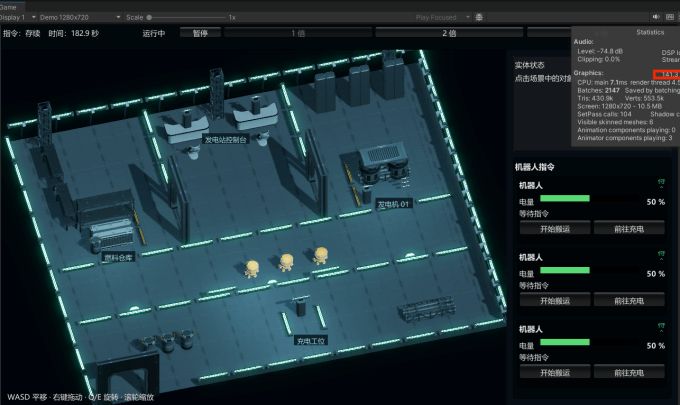Open the Play Focused dropdown
Screen dimensions: 680x405
click(x=442, y=17)
